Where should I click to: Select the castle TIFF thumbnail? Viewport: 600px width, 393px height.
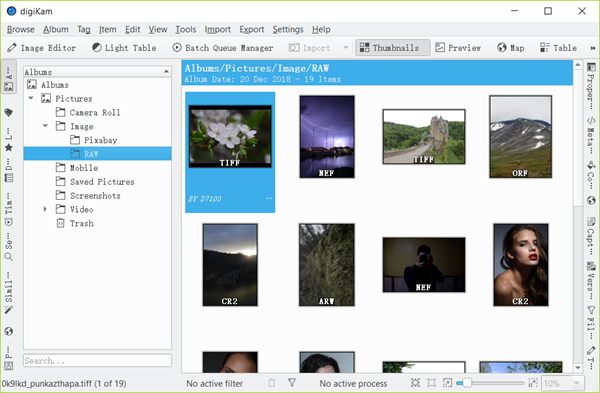pyautogui.click(x=424, y=137)
